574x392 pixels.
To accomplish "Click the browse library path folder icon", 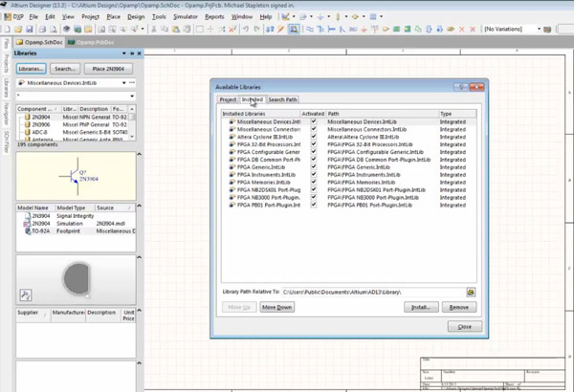I will click(x=471, y=292).
